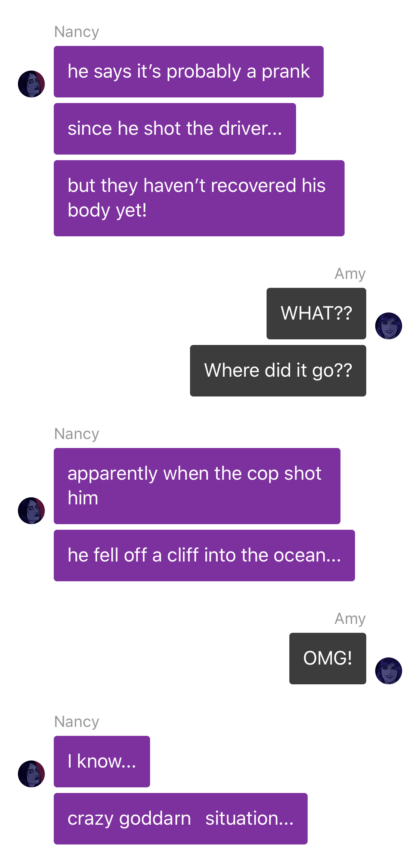Tap the first Nancy name label

[77, 32]
